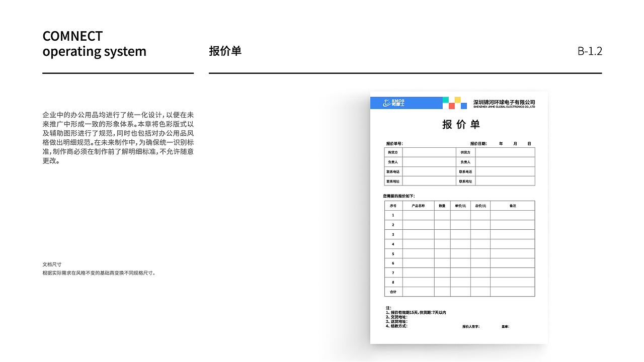This screenshot has height=362, width=644.
Task: Click the yellow square above the blue banner
Action: tap(457, 100)
